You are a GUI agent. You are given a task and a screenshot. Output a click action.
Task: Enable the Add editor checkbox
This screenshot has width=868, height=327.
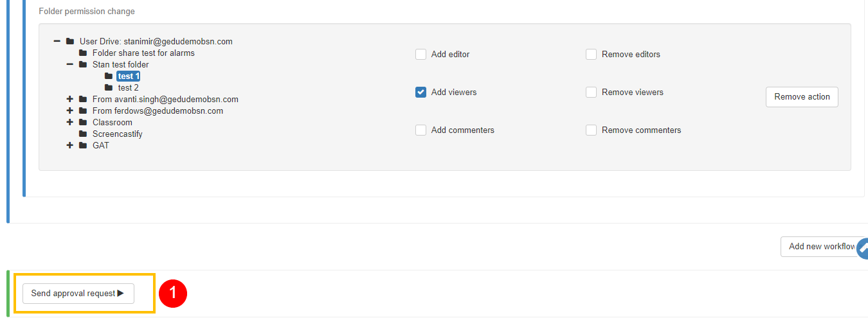(420, 55)
